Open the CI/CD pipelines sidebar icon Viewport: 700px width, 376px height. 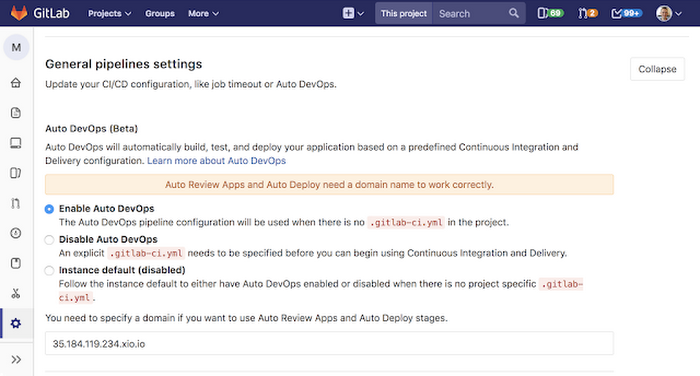tap(16, 233)
